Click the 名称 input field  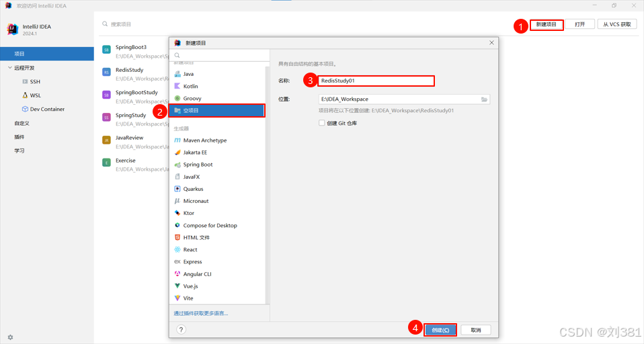[x=376, y=81]
